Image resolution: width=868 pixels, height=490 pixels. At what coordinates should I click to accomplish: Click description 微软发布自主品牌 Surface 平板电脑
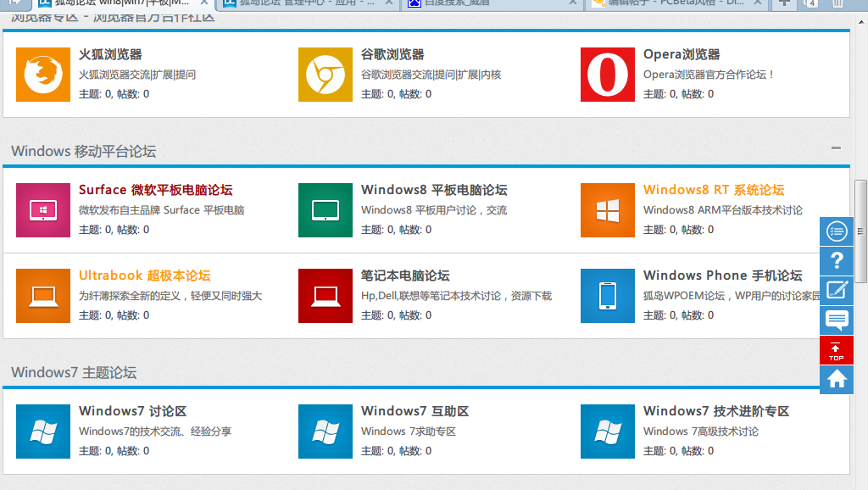click(x=161, y=210)
